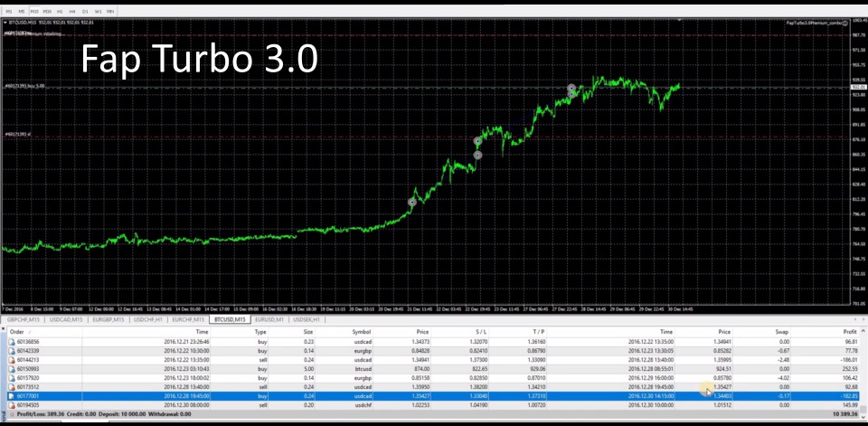Click close time 2016.12.29 16:00:00
Screen dimensions: 868x426
tap(650, 378)
